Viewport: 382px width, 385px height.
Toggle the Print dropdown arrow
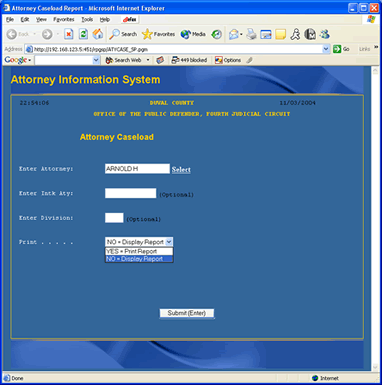click(169, 242)
